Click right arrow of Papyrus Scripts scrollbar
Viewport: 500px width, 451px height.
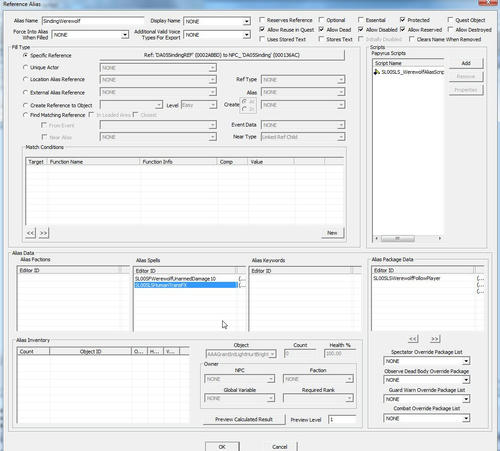pos(440,238)
